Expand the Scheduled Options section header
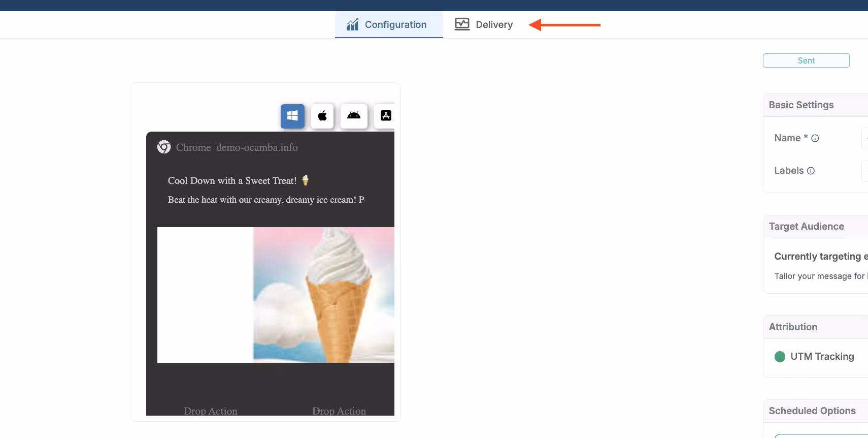Image resolution: width=868 pixels, height=438 pixels. point(812,411)
